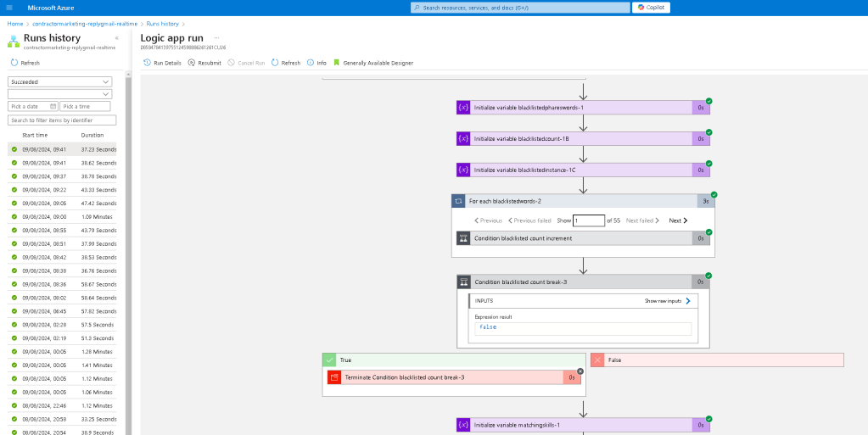Select the 02:28 run lasting 57.5 Seconds
Screen dimensions: 868x435
pos(62,325)
